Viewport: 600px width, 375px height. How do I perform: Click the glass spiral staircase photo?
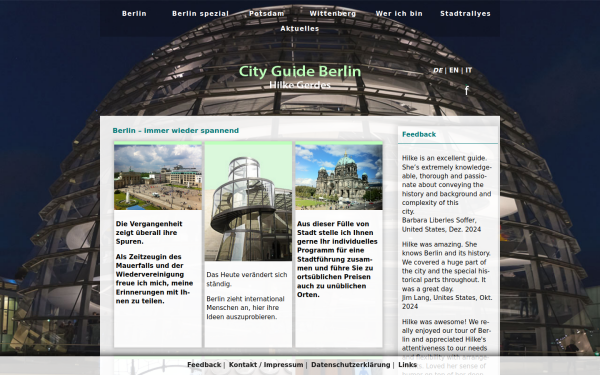point(248,202)
